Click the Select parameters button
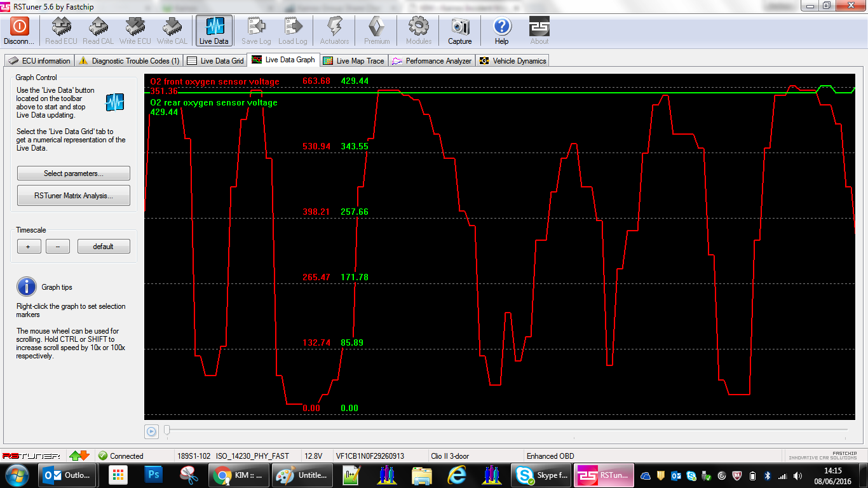This screenshot has width=868, height=488. [x=73, y=173]
